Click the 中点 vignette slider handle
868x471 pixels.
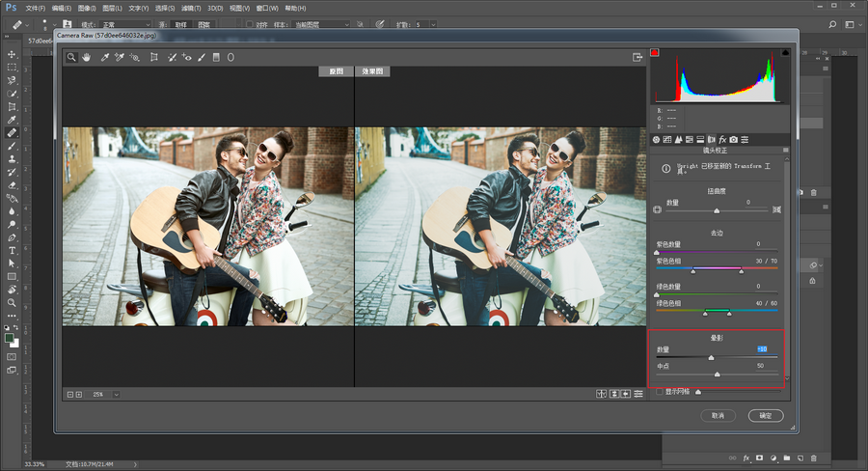click(717, 374)
